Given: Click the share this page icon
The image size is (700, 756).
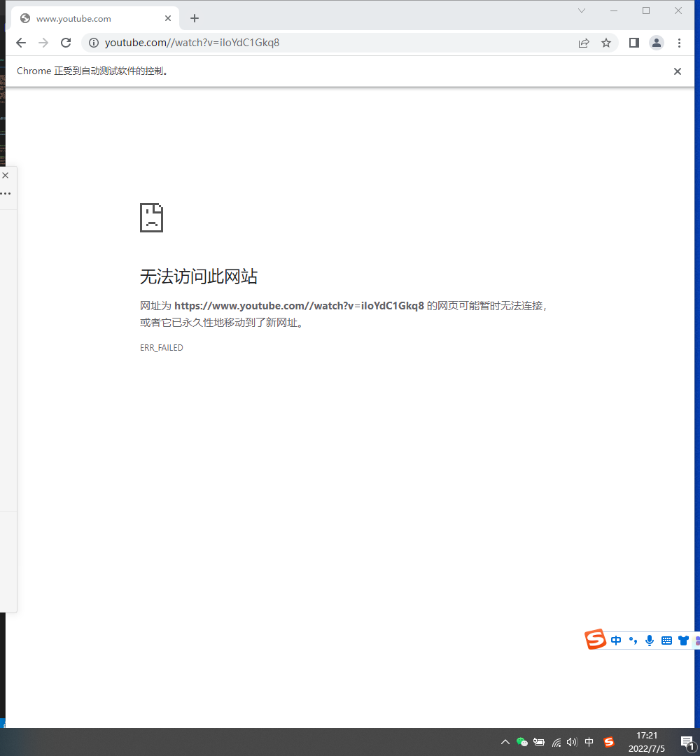Looking at the screenshot, I should pyautogui.click(x=583, y=43).
